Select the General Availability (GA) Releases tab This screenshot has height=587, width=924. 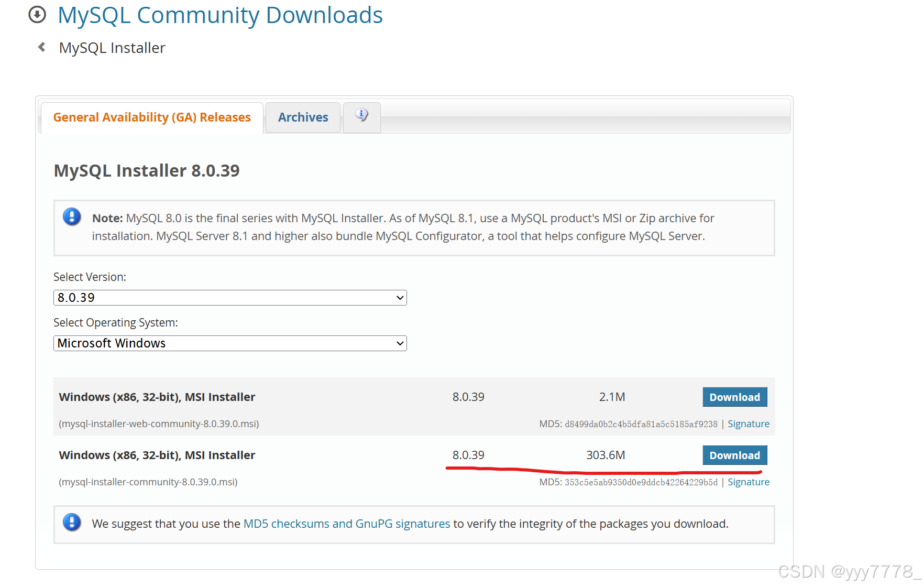[x=152, y=117]
